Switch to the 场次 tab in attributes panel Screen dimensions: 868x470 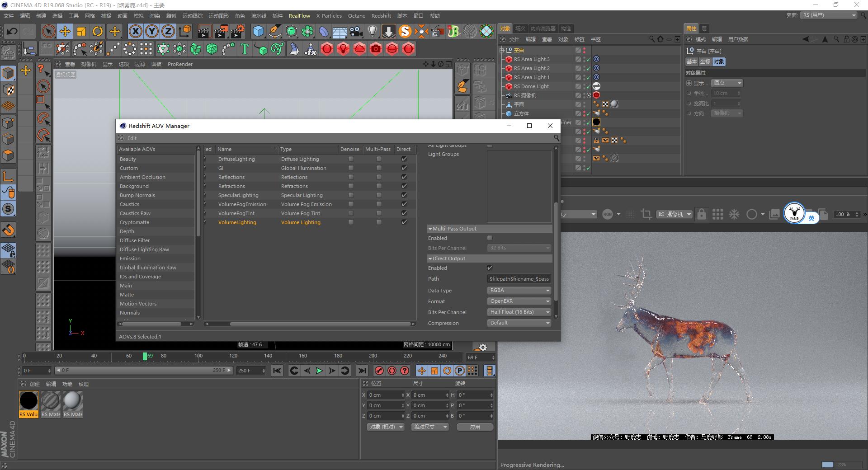[x=520, y=28]
